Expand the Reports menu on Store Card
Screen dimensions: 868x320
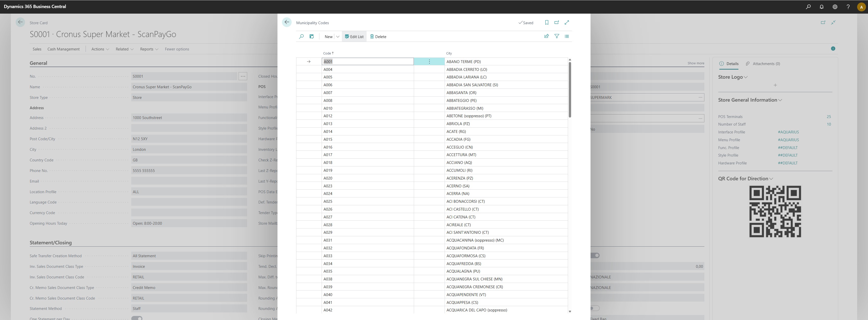point(149,49)
